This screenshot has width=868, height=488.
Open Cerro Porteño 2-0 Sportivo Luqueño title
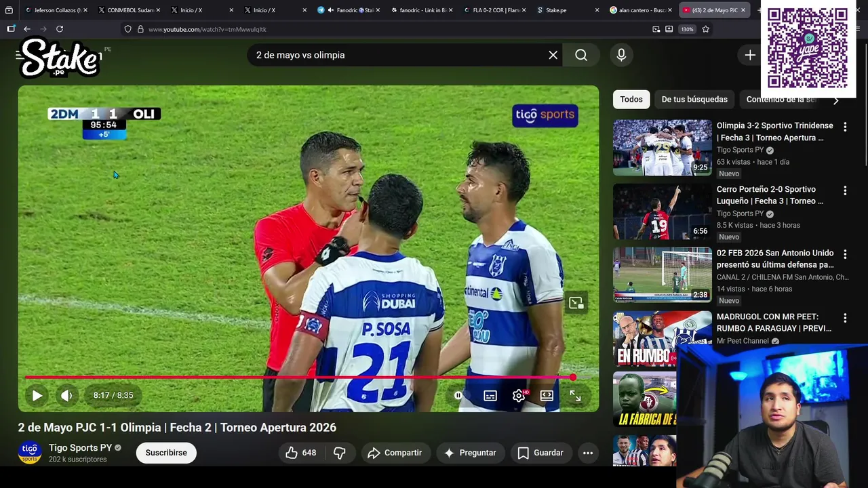(x=770, y=195)
